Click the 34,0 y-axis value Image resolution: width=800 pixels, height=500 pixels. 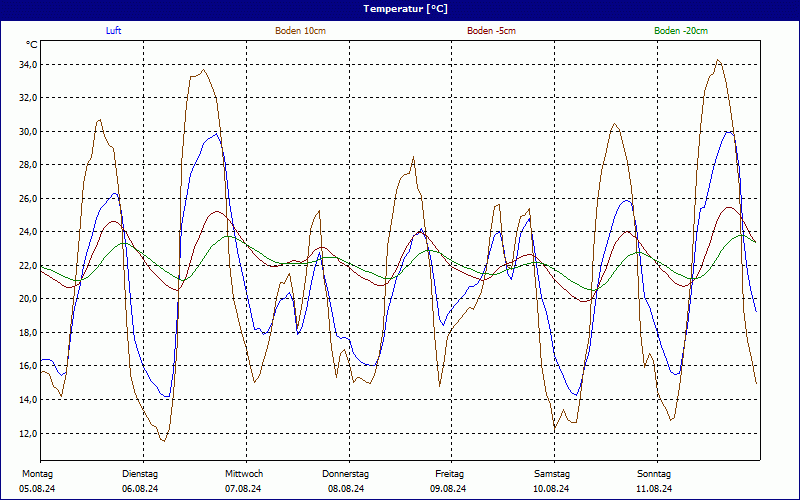pos(28,65)
